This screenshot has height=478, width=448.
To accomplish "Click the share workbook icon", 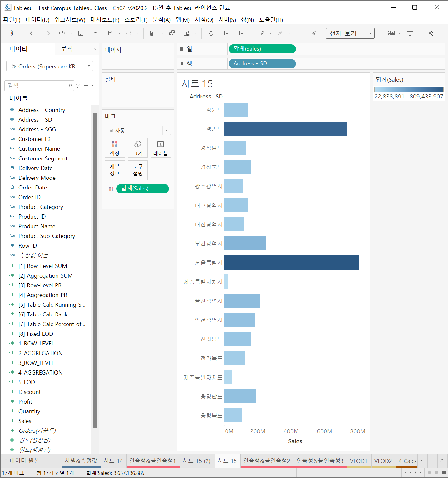I will (431, 33).
